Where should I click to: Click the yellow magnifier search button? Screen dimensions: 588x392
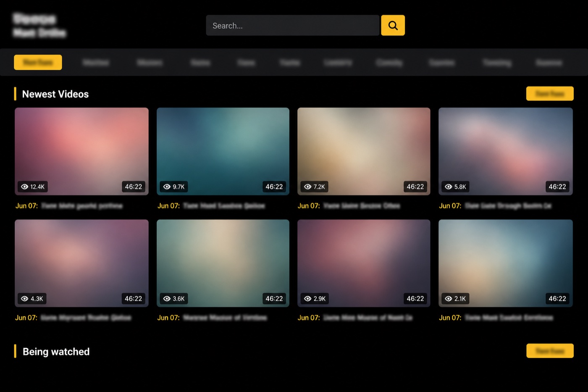click(x=393, y=26)
